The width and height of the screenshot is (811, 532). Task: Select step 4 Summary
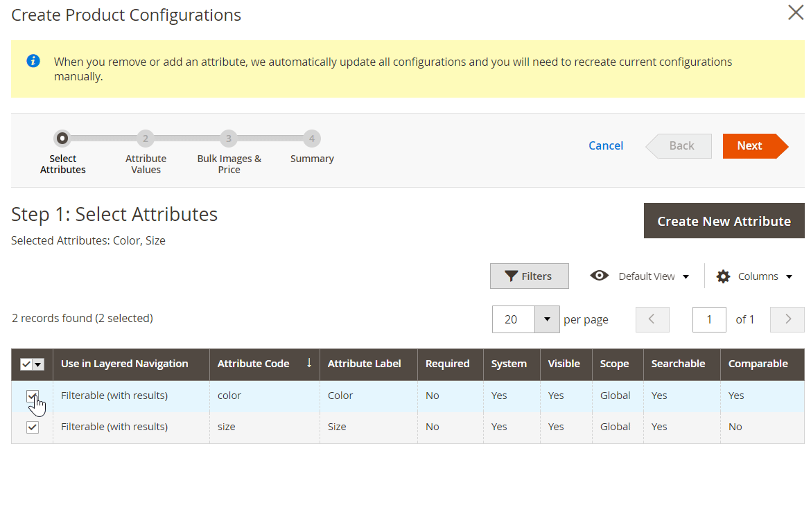point(312,139)
